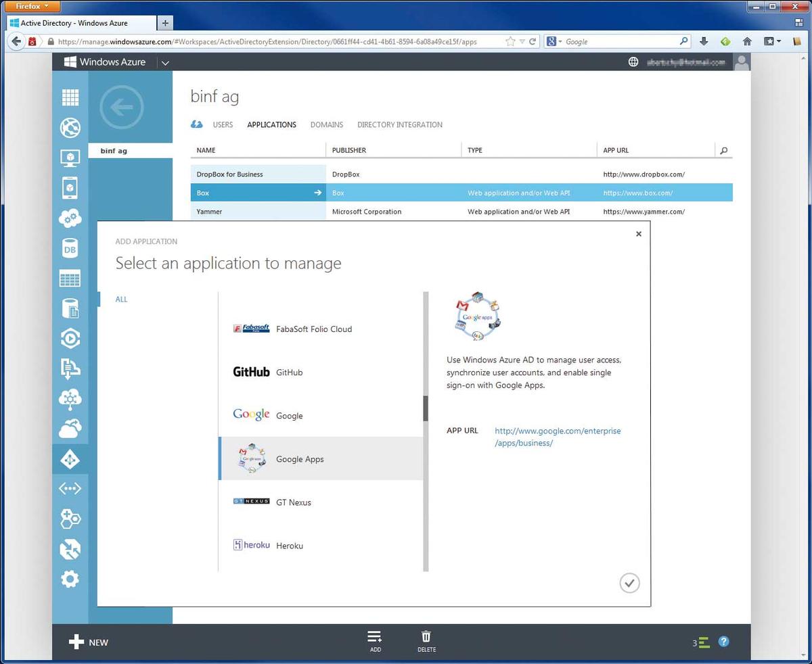The image size is (812, 664).
Task: Open Storage table icon in sidebar
Action: point(70,278)
